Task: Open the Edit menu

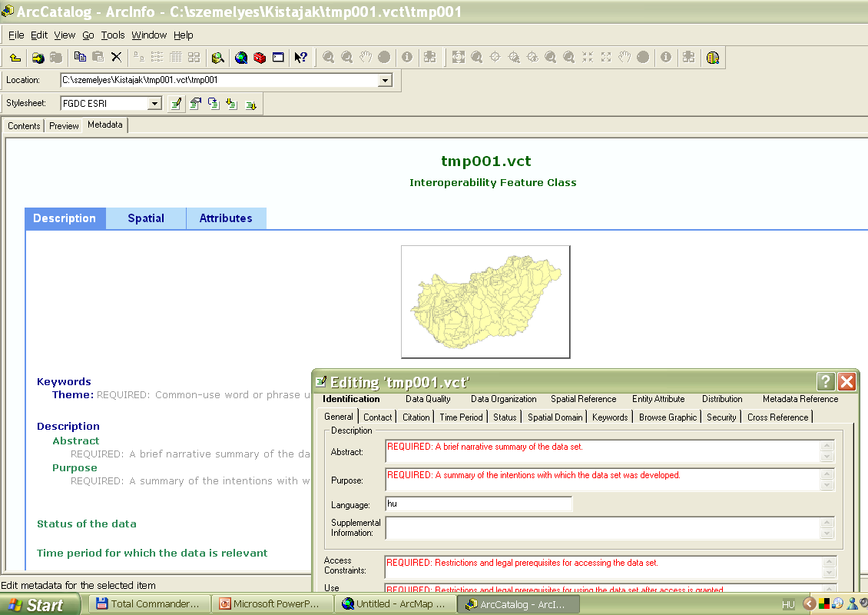Action: 38,35
